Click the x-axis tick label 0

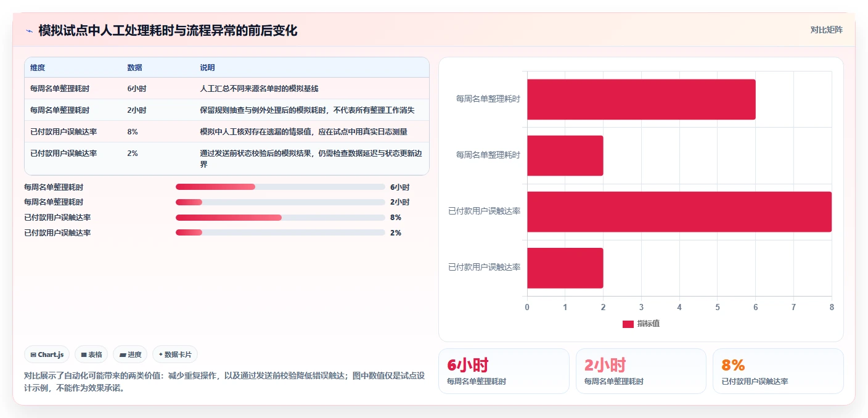click(x=527, y=307)
